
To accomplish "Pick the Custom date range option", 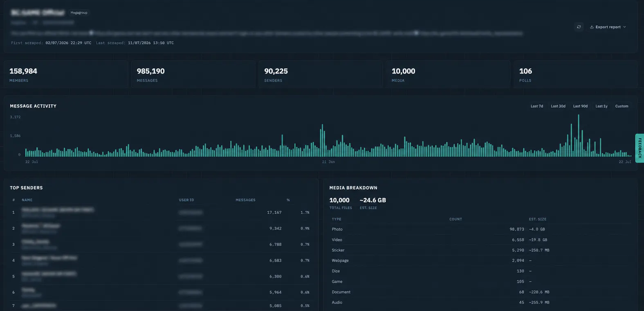I will point(622,106).
